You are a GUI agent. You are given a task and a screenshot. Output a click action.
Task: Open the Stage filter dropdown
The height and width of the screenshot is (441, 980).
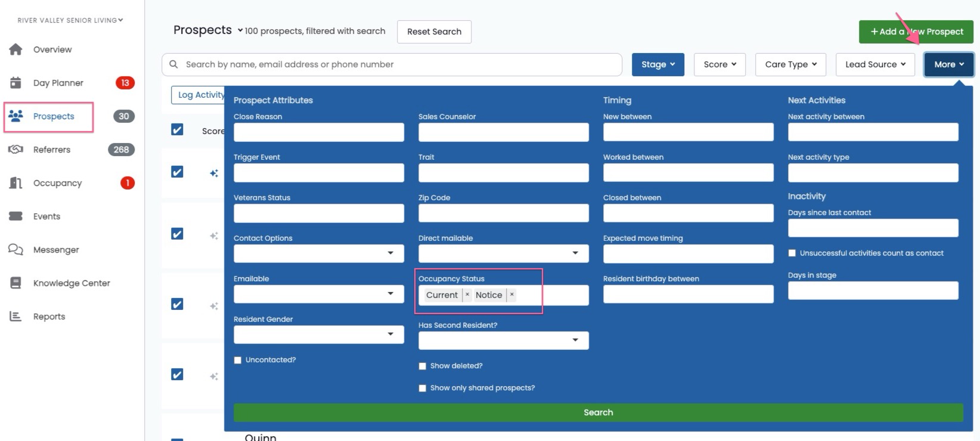pyautogui.click(x=658, y=64)
